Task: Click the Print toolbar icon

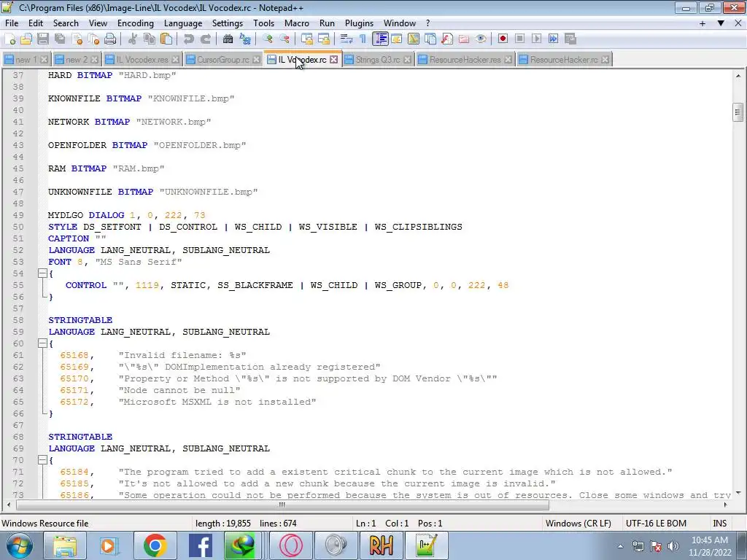Action: (x=110, y=39)
